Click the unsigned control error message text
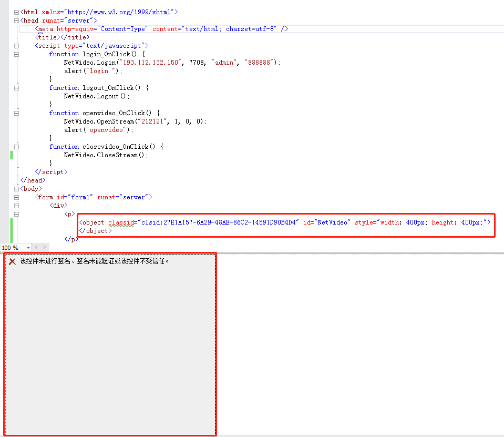 [94, 261]
